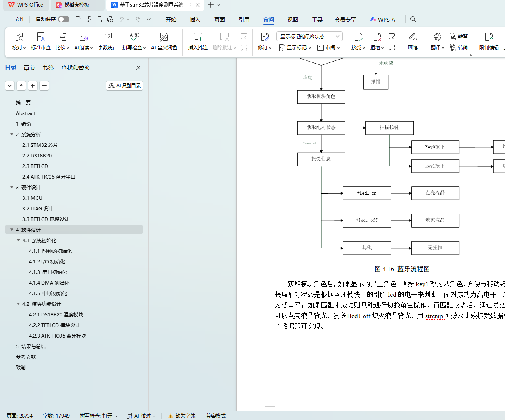Open WPS AI from the menu bar
The image size is (505, 420).
pyautogui.click(x=383, y=20)
